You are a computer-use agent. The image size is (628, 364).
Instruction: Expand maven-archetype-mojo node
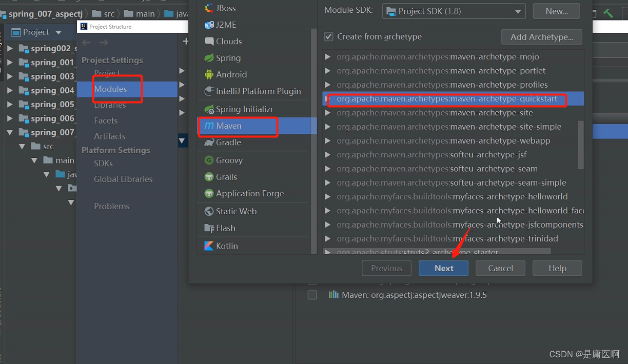[x=328, y=57]
